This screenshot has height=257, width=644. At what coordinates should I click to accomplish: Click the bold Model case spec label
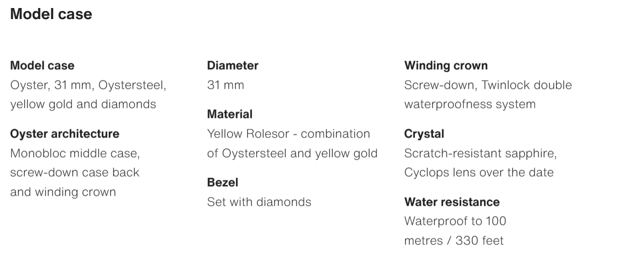pos(42,66)
